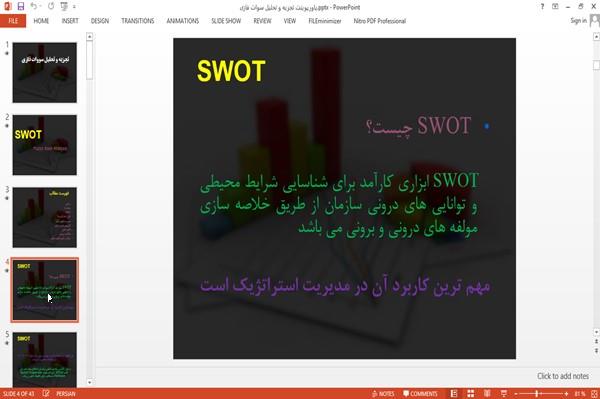Click zoom in plus button
The height and width of the screenshot is (399, 600).
pyautogui.click(x=566, y=394)
